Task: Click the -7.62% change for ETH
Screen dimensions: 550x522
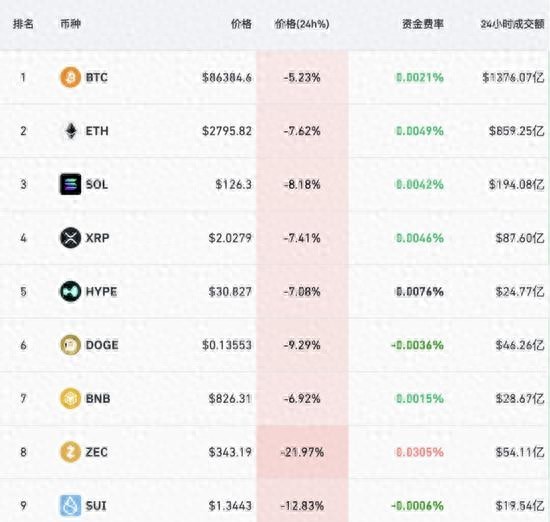Action: click(x=302, y=131)
